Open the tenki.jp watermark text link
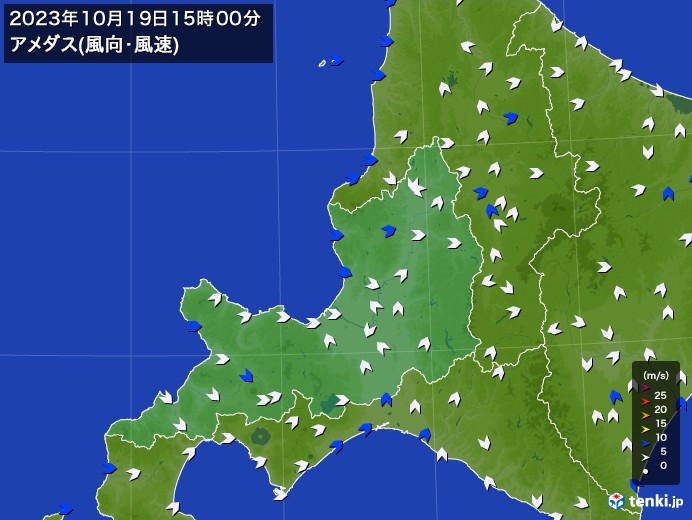 656,501
